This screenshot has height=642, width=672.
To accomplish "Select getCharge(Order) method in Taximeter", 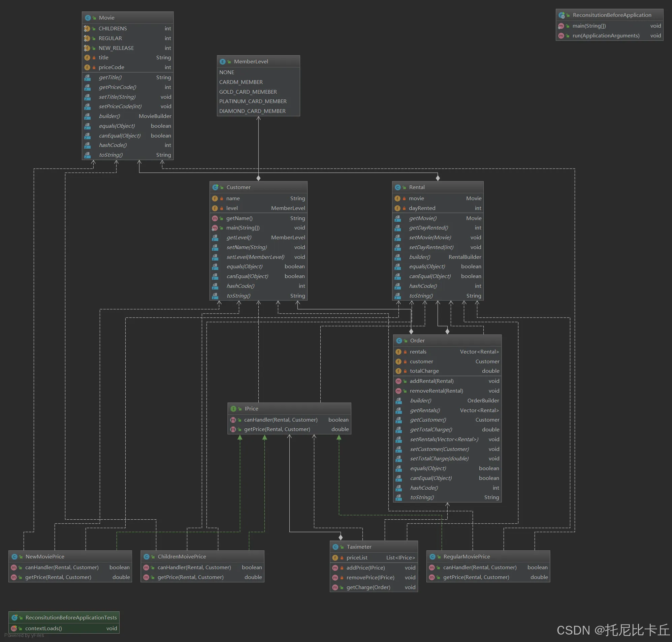I will [x=368, y=587].
